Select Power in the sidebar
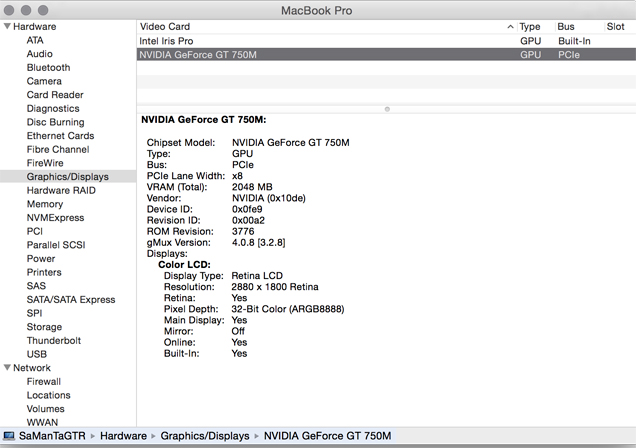 [x=41, y=259]
